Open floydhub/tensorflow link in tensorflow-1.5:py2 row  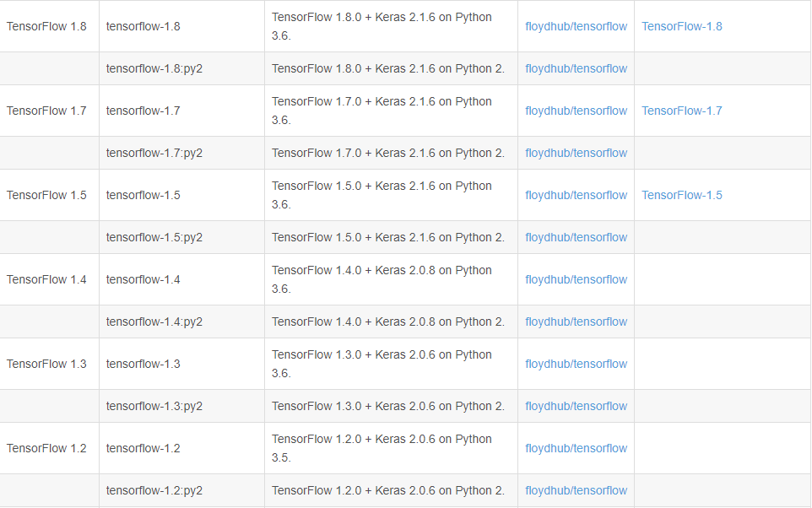coord(576,237)
